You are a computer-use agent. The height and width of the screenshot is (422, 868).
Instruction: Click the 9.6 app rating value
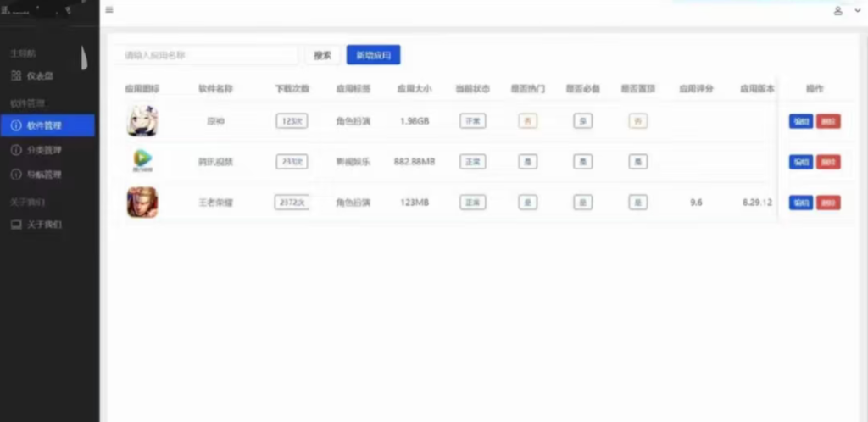(697, 203)
